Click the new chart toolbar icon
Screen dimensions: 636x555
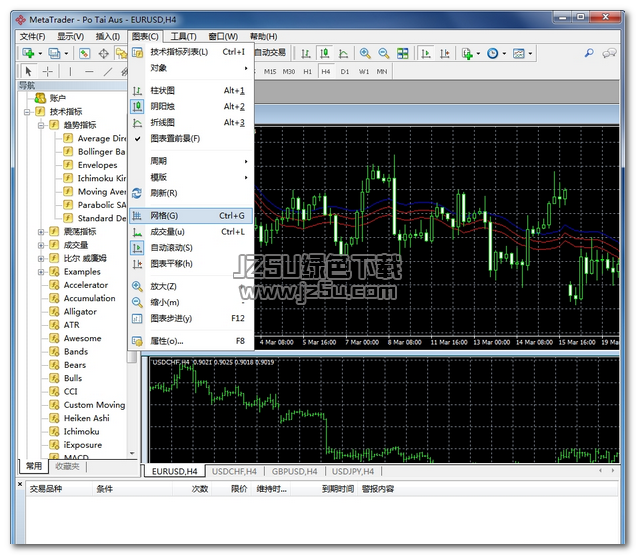tap(28, 53)
